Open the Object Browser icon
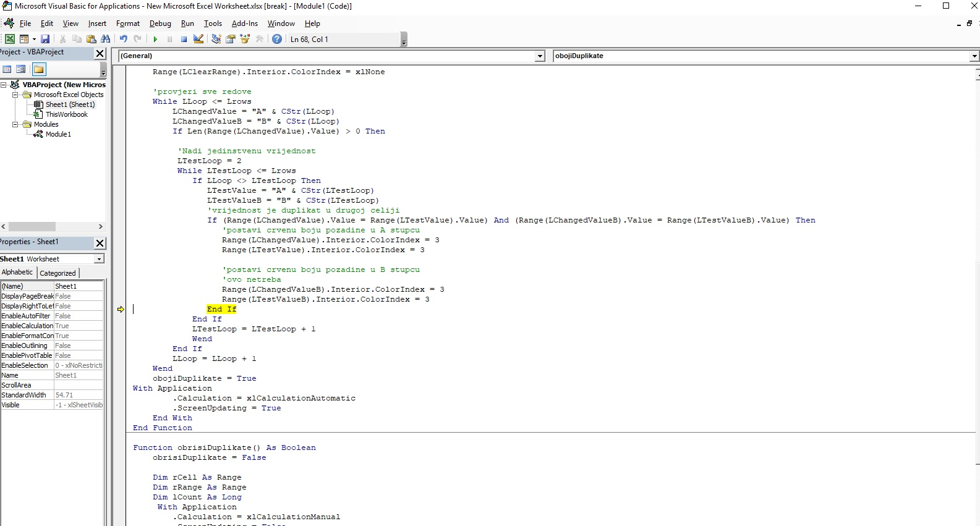The image size is (980, 526). click(x=245, y=39)
